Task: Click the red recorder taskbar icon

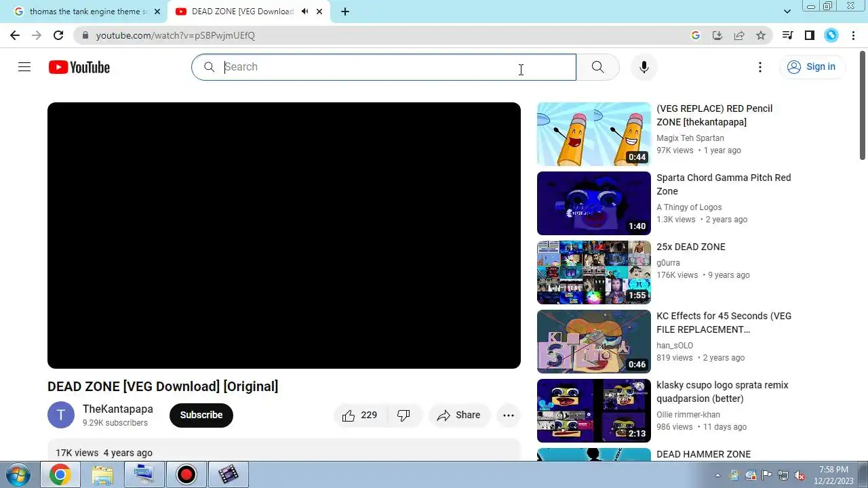Action: 186,474
